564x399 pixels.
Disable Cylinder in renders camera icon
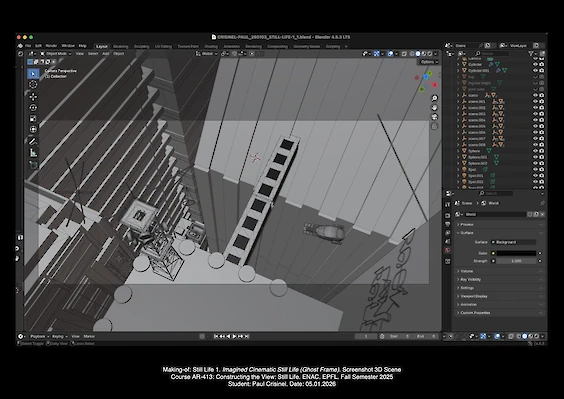542,64
